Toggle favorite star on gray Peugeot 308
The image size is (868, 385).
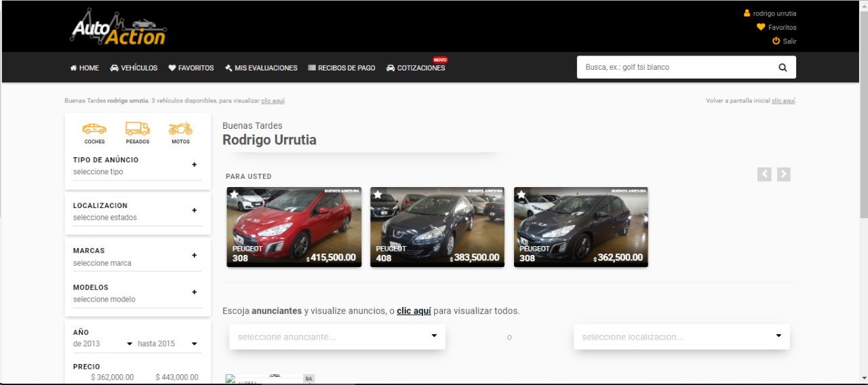click(x=521, y=195)
